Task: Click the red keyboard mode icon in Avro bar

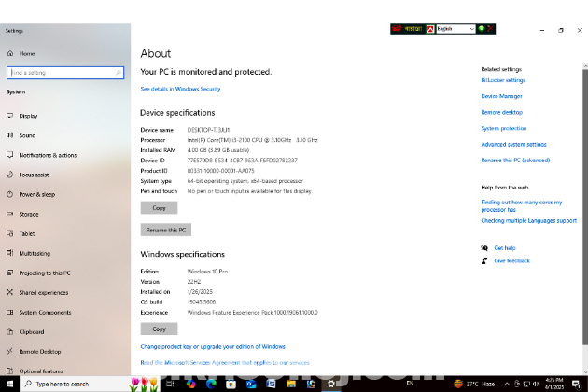Action: click(430, 29)
